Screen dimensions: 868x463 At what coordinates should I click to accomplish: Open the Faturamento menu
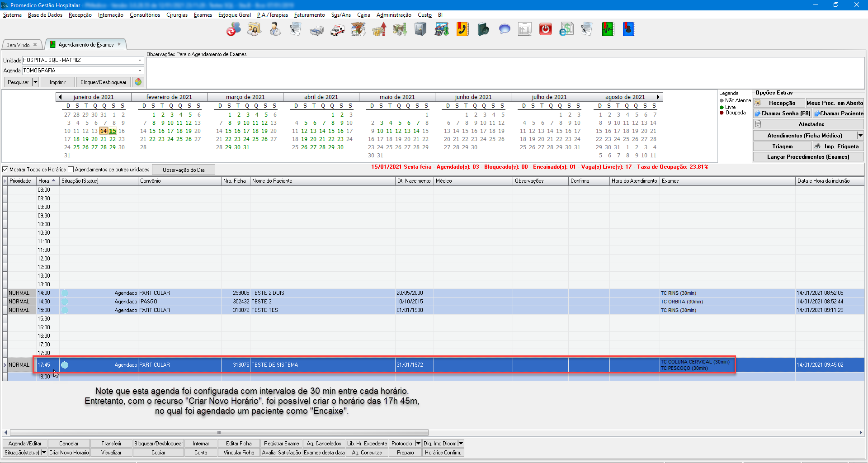point(309,15)
